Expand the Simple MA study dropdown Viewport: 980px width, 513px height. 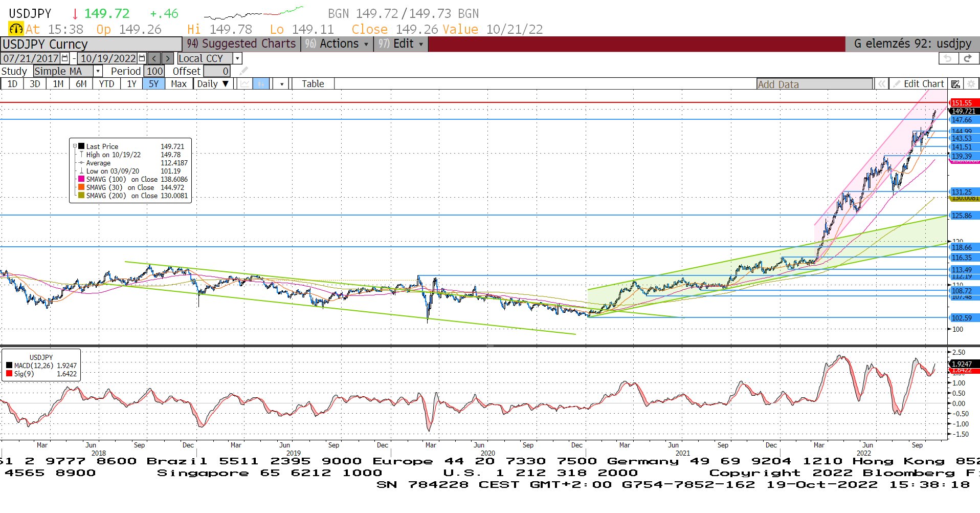coord(98,71)
